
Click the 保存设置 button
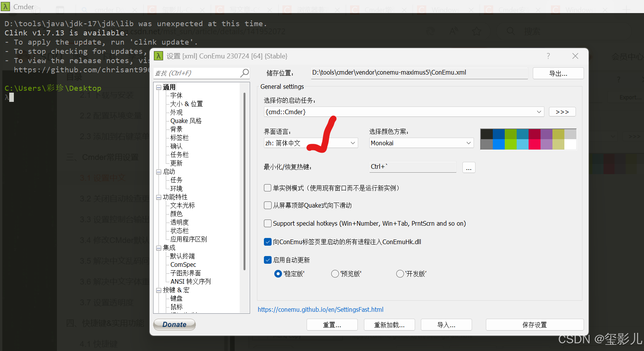tap(535, 325)
